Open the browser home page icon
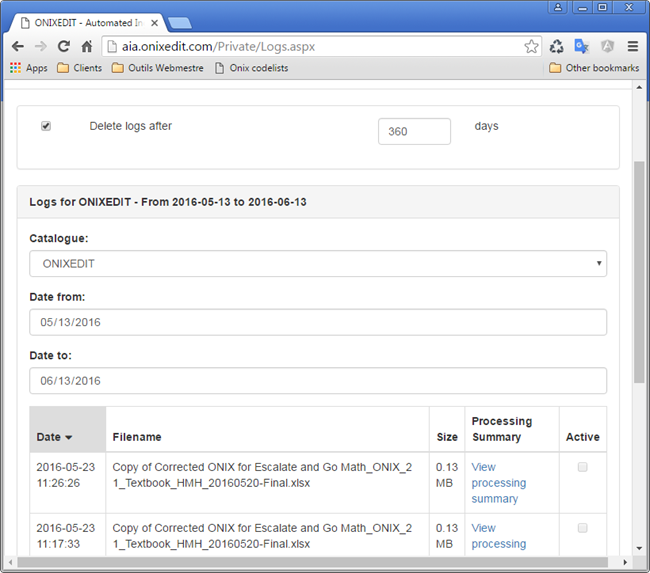The height and width of the screenshot is (573, 650). 87,46
